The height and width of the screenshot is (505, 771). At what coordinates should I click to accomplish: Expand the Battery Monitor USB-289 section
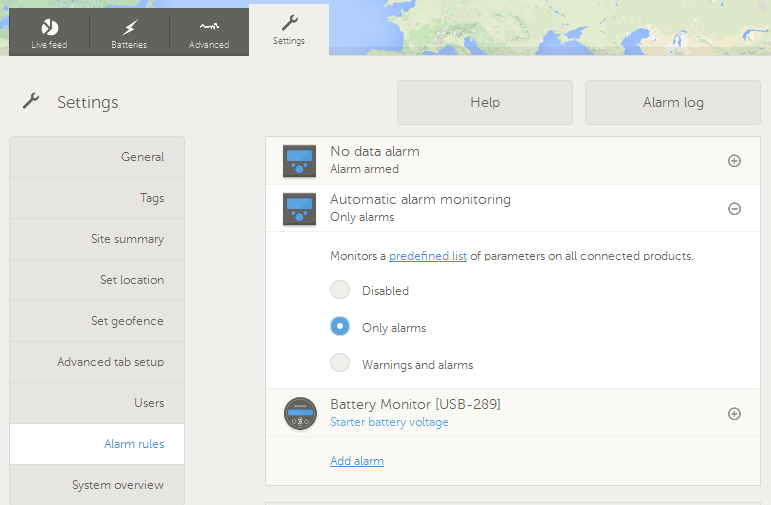click(x=734, y=414)
